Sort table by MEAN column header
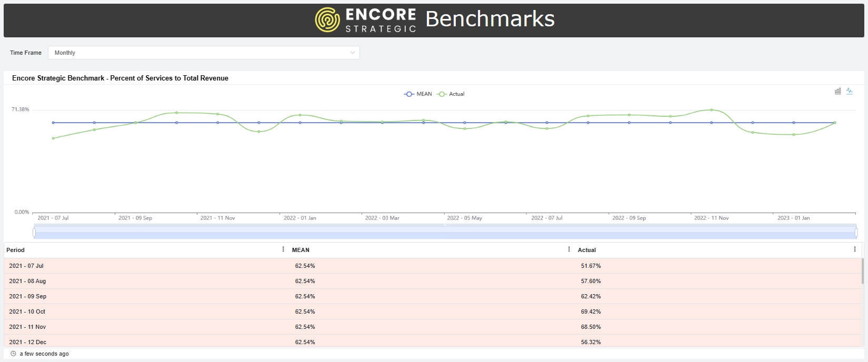The width and height of the screenshot is (868, 362). coord(301,250)
